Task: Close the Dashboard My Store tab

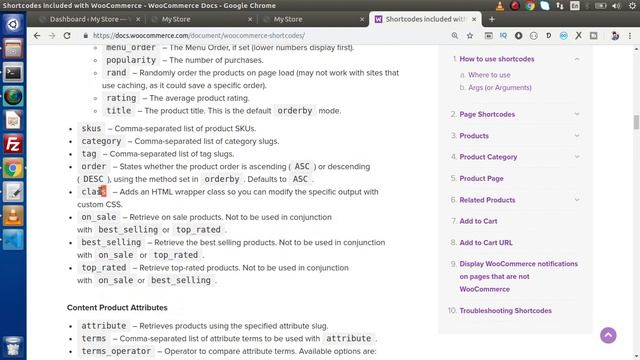Action: click(138, 19)
